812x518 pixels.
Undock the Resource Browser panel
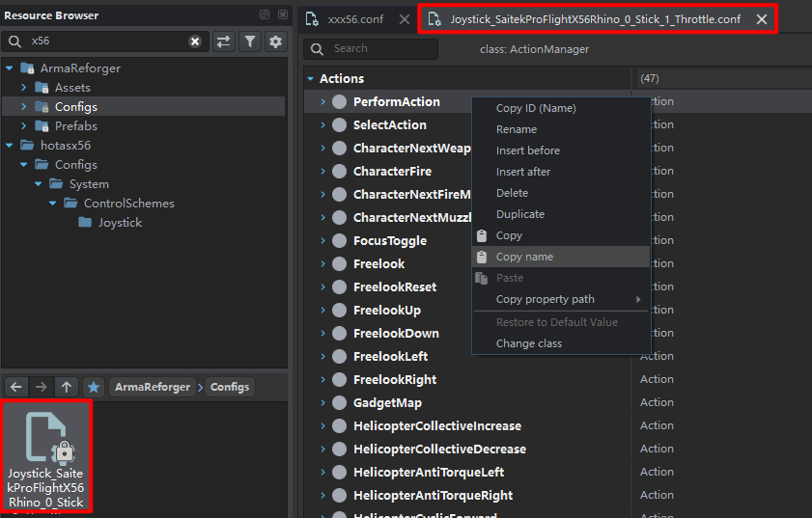265,15
